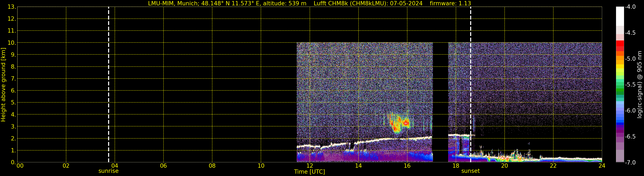Click height axis tick label "6."
The image size is (644, 176).
13,91
